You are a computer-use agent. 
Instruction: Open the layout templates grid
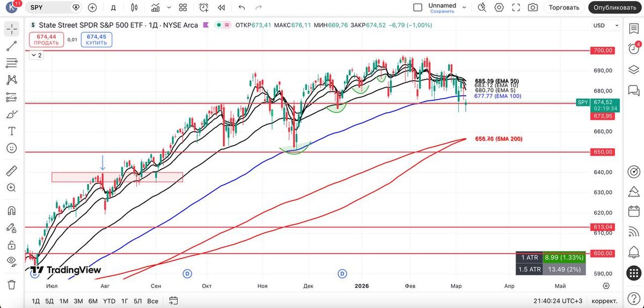click(182, 8)
